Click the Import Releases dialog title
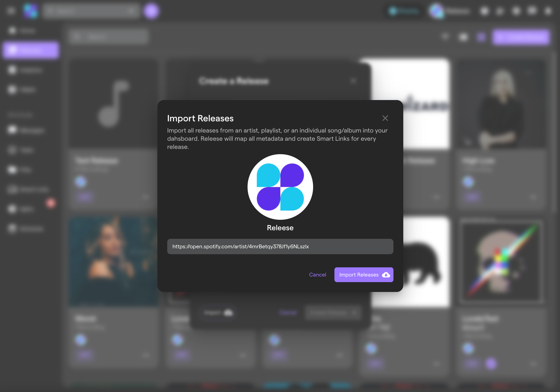The width and height of the screenshot is (560, 392). [200, 118]
